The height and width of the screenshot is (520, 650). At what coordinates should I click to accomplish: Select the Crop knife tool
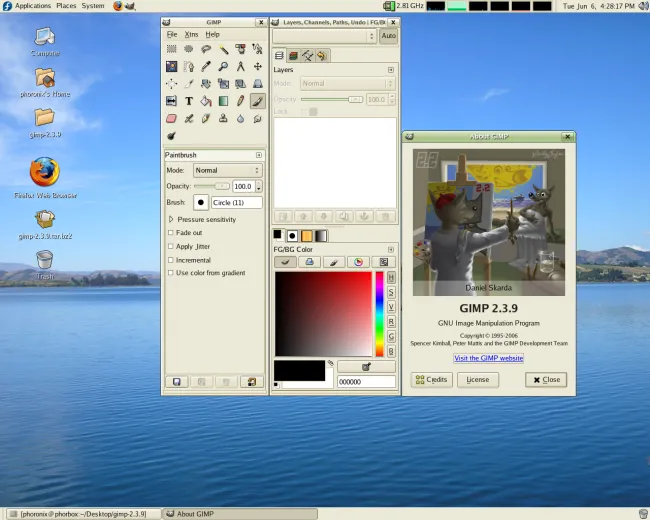[189, 84]
